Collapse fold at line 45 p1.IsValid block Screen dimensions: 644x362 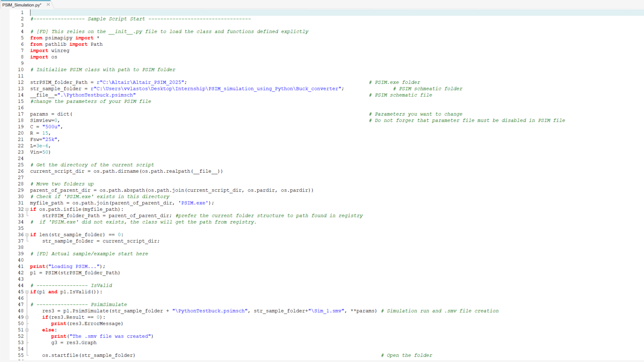coord(27,292)
